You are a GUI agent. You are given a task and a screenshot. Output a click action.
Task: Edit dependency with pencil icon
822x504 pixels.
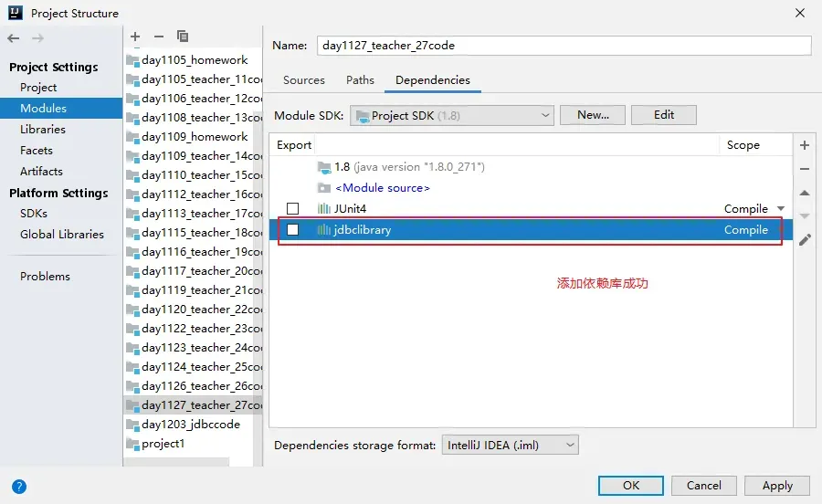tap(805, 240)
